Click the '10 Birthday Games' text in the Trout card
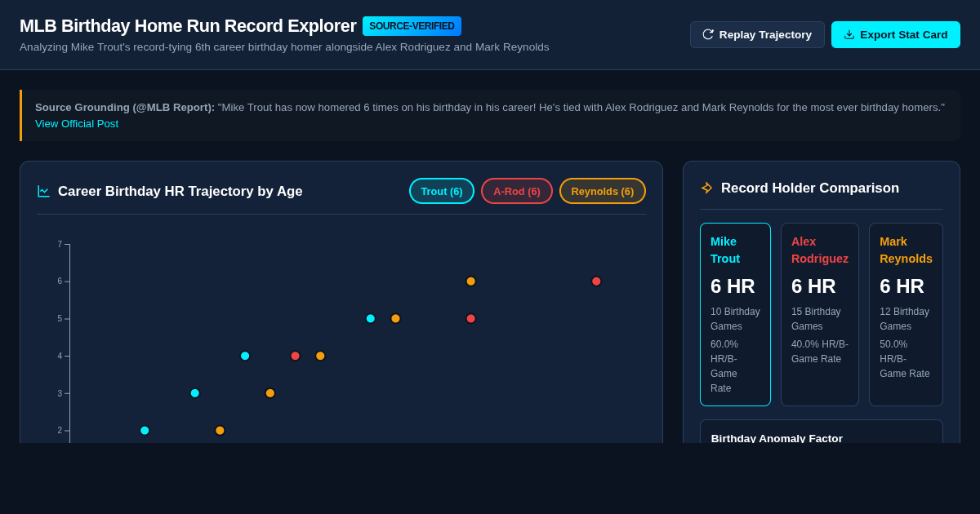Image resolution: width=980 pixels, height=514 pixels. [x=735, y=318]
